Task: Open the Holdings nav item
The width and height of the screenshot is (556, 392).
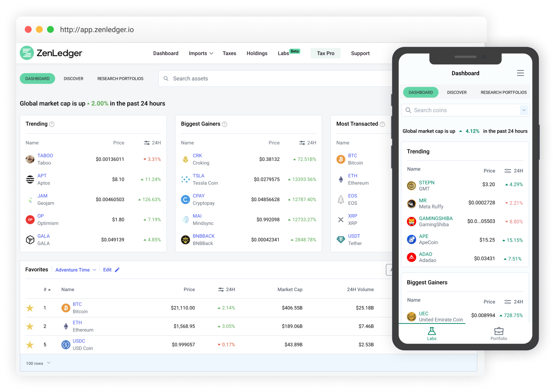Action: click(257, 54)
